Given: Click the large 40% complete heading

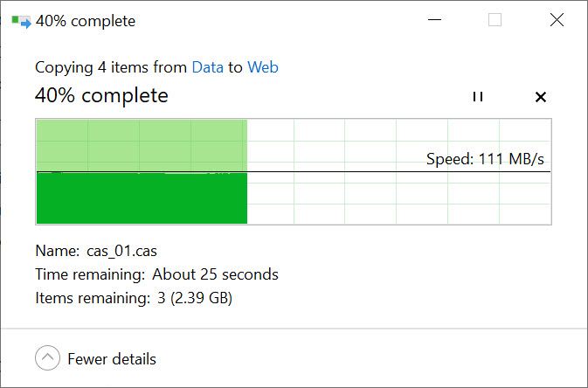Looking at the screenshot, I should (x=101, y=95).
